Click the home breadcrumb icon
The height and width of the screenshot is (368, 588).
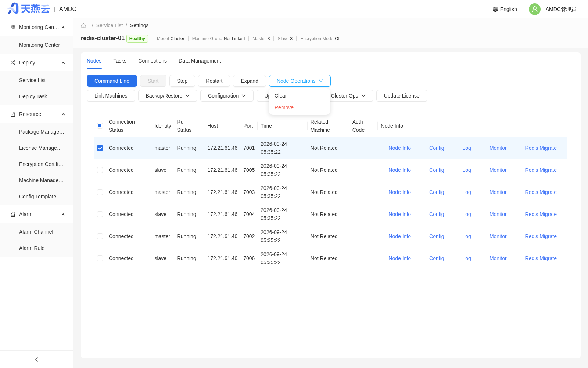point(83,25)
